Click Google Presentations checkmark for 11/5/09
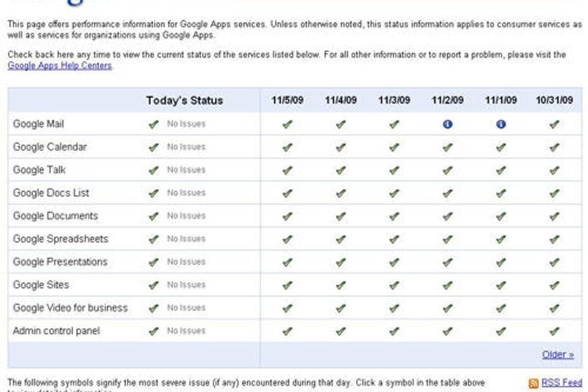 click(x=287, y=262)
